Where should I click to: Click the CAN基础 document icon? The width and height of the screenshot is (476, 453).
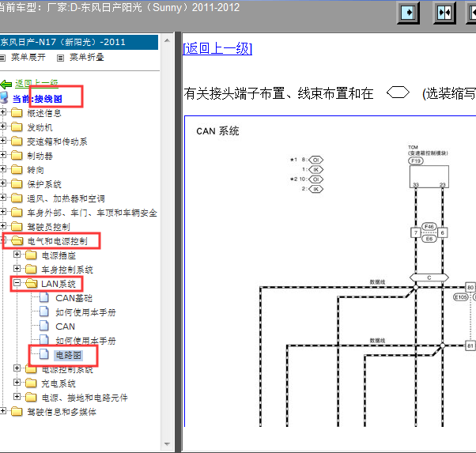44,297
